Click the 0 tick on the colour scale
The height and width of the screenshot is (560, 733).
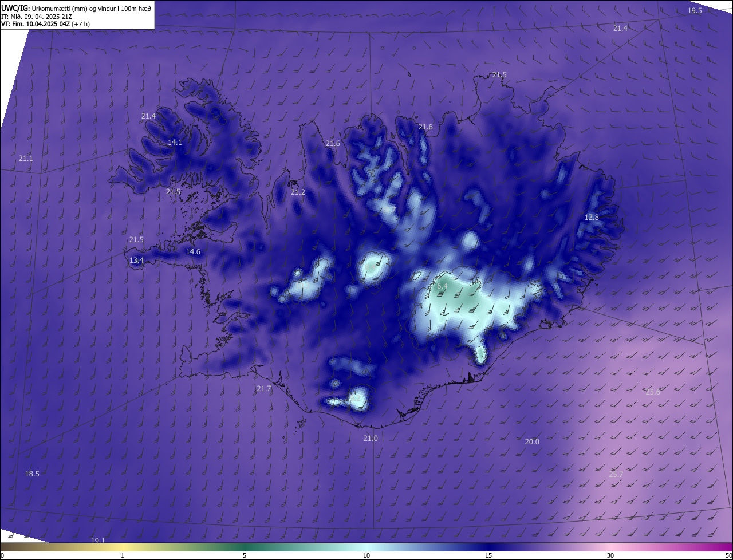(x=2, y=556)
